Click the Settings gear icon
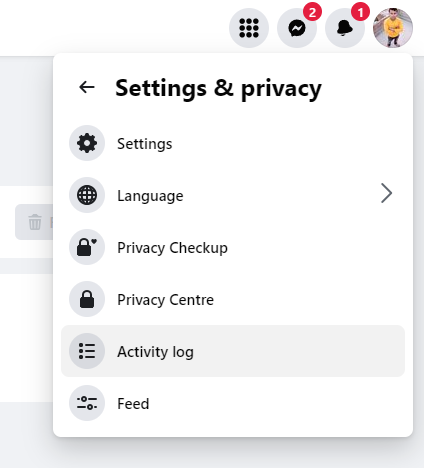Screen dimensions: 424x468 87,143
